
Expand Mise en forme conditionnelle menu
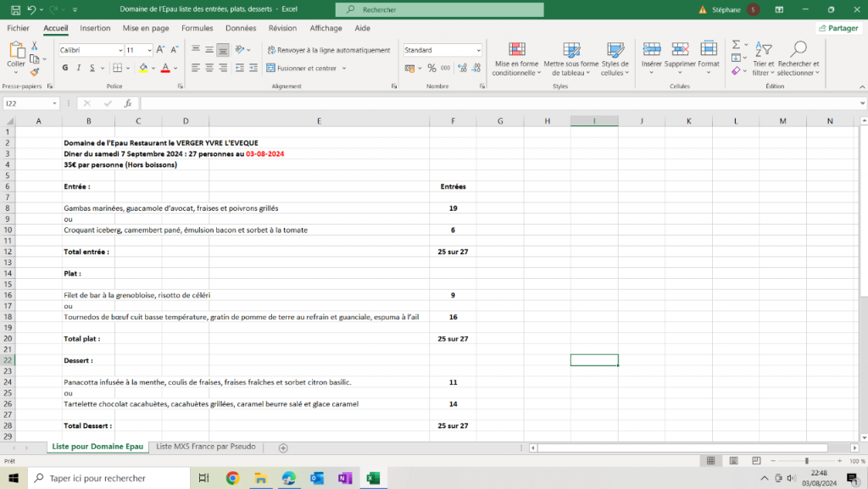(x=516, y=58)
